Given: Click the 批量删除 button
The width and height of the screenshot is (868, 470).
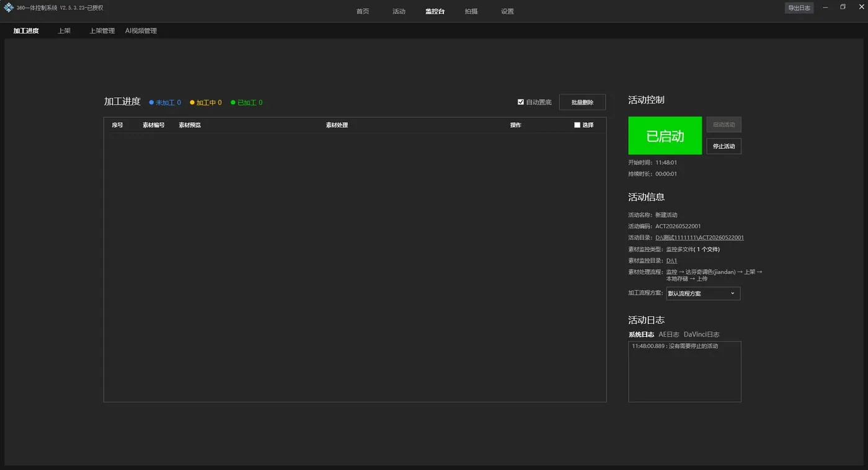Looking at the screenshot, I should [x=582, y=102].
